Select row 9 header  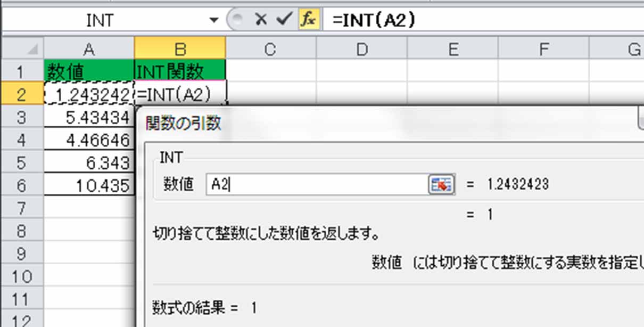click(22, 254)
